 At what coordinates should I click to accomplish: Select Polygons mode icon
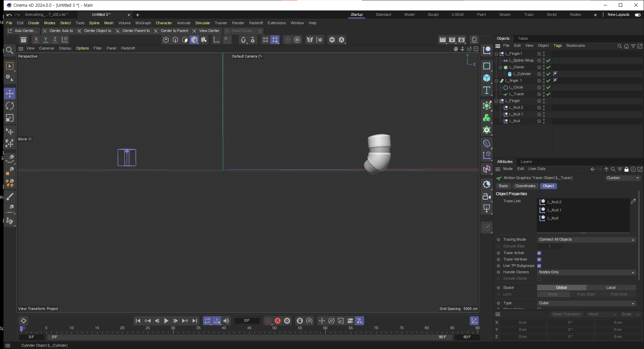194,40
